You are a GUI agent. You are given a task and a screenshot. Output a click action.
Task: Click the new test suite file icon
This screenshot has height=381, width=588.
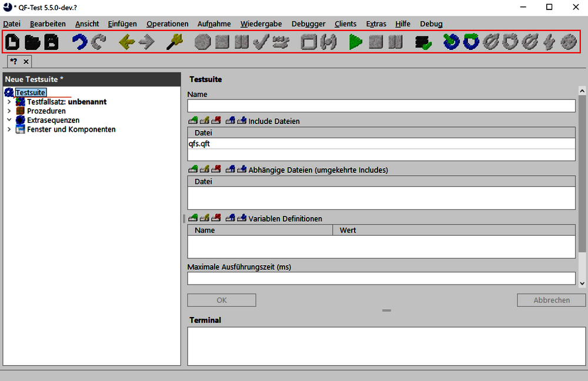[12, 42]
